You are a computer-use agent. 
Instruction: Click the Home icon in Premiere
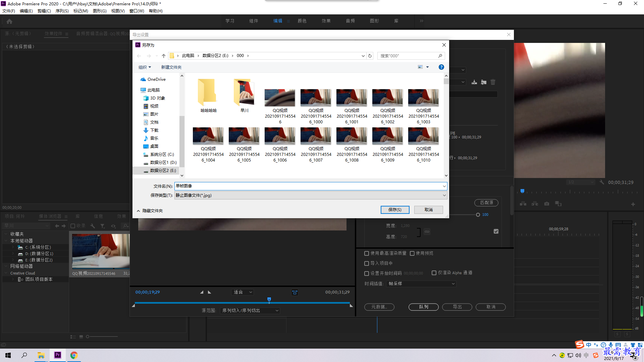[9, 21]
